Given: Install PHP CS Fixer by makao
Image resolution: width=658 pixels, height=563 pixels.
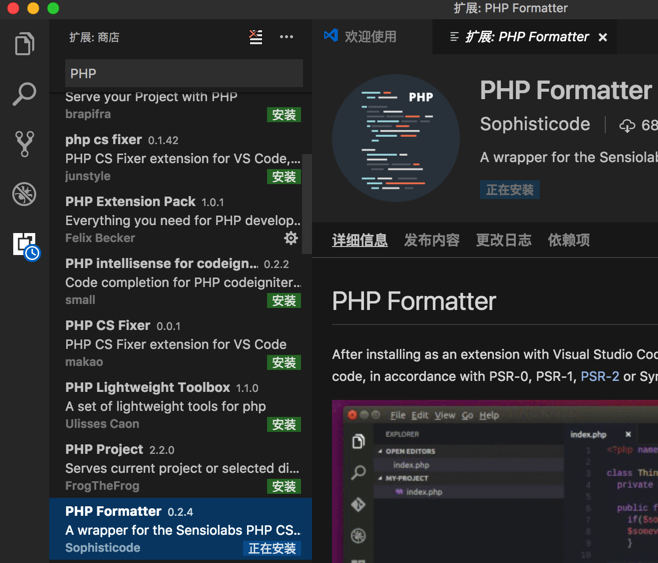Looking at the screenshot, I should pyautogui.click(x=284, y=362).
